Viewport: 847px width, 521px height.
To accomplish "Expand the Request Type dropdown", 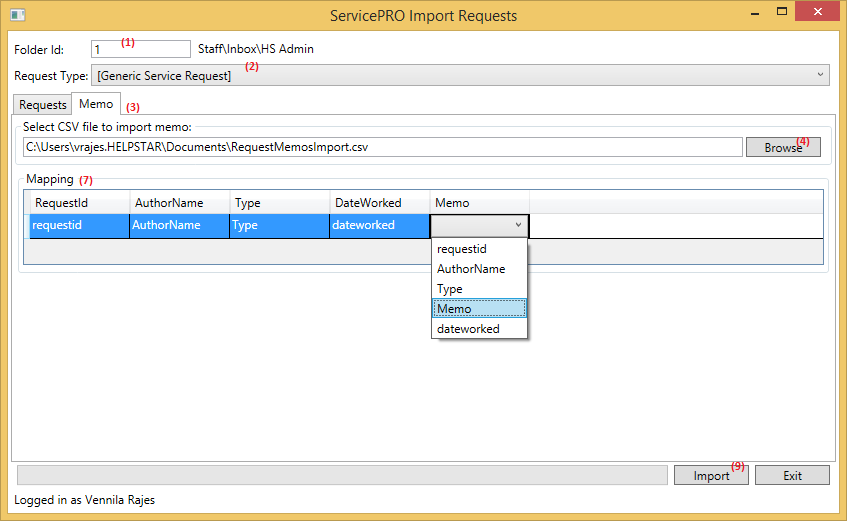I will pyautogui.click(x=820, y=75).
